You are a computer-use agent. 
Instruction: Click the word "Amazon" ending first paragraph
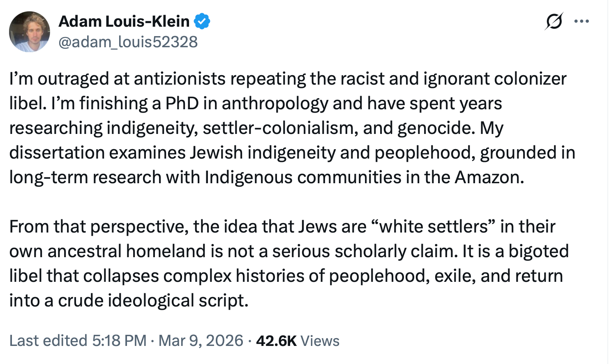pos(488,177)
